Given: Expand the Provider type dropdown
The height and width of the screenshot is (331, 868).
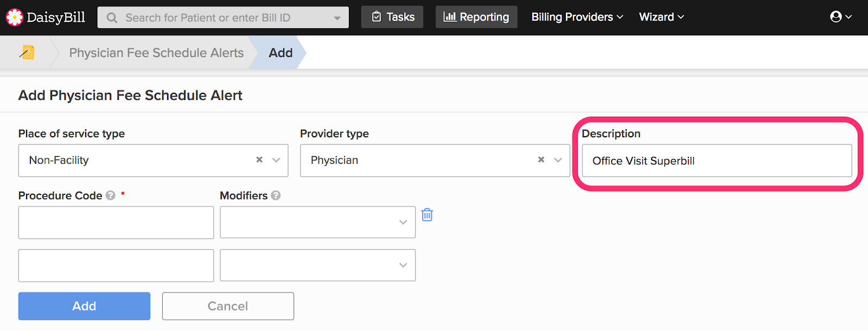Looking at the screenshot, I should click(558, 160).
